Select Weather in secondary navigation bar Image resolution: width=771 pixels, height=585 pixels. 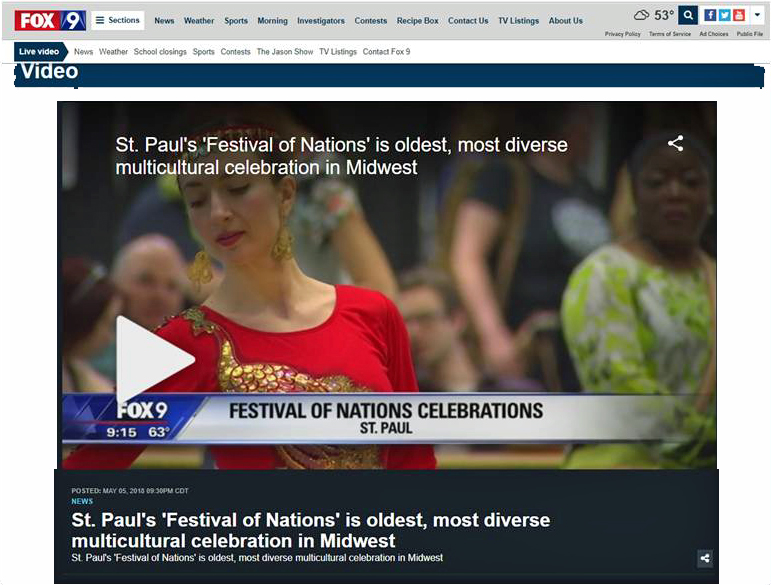(113, 52)
